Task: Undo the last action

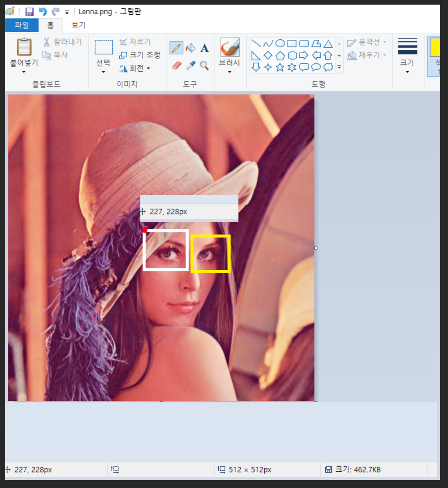Action: click(x=43, y=12)
